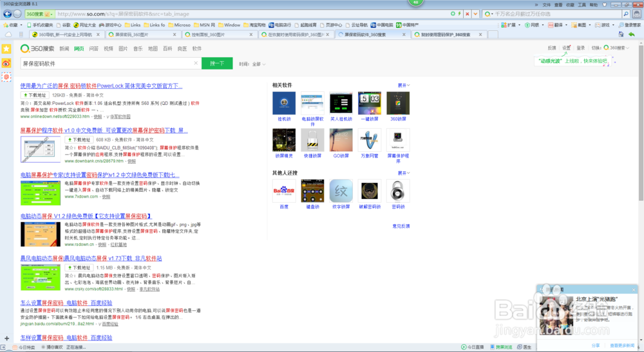Open the 万象网管 thumbnail
The width and height of the screenshot is (644, 352).
(x=370, y=140)
